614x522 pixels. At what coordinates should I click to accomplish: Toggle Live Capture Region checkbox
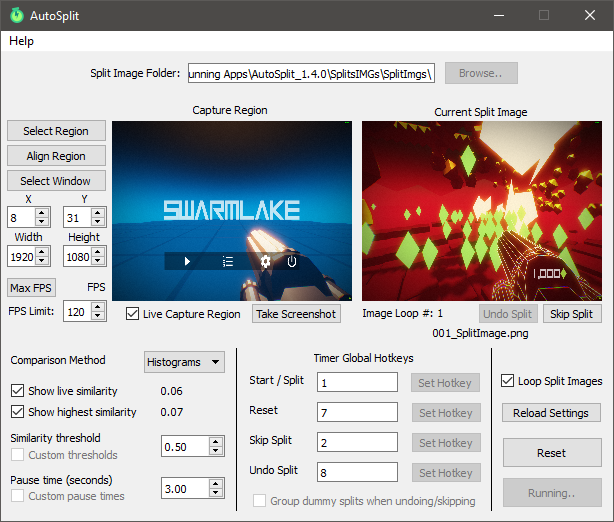(x=132, y=314)
